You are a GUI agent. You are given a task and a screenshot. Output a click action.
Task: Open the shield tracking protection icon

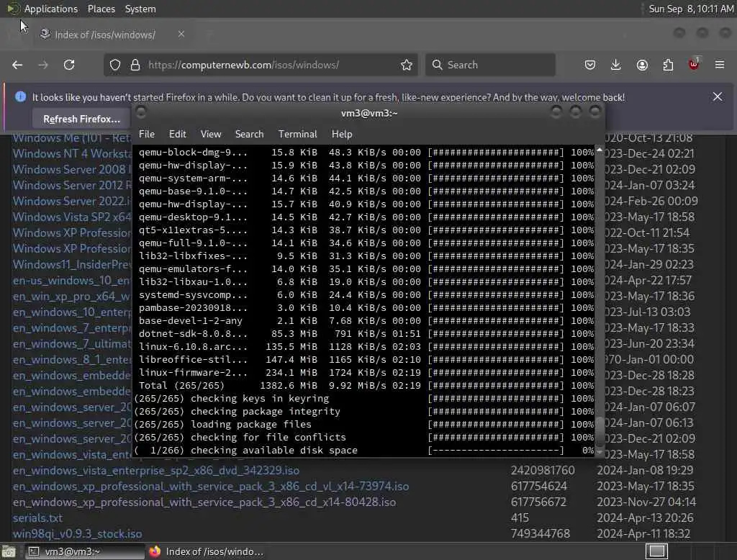[x=115, y=65]
